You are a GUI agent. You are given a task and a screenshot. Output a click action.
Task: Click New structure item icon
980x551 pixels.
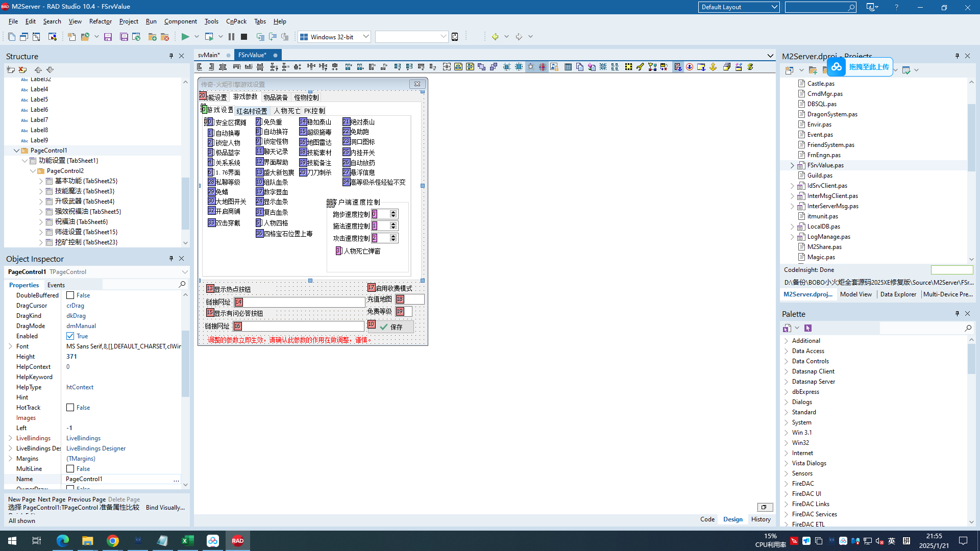tap(10, 69)
